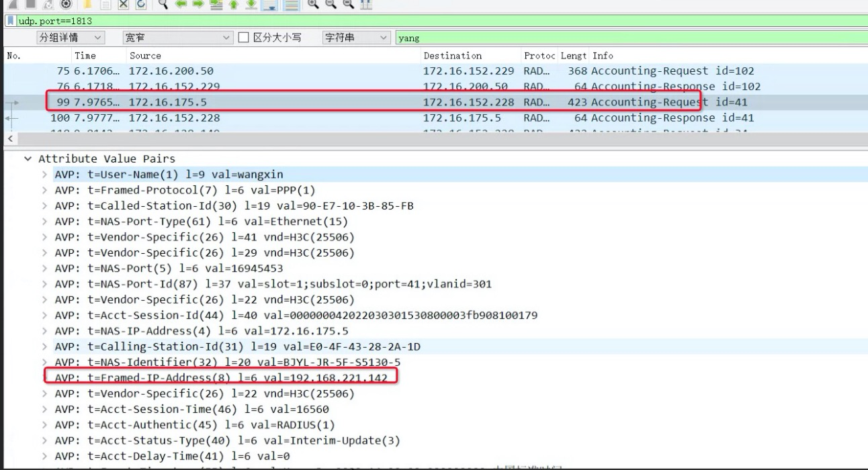Open the 字符串 search type dropdown
The height and width of the screenshot is (470, 868).
[356, 38]
